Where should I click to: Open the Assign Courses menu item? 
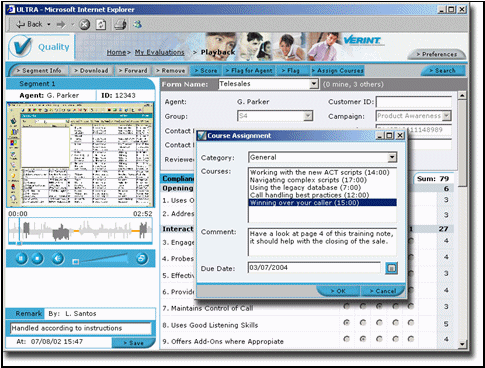[x=337, y=71]
